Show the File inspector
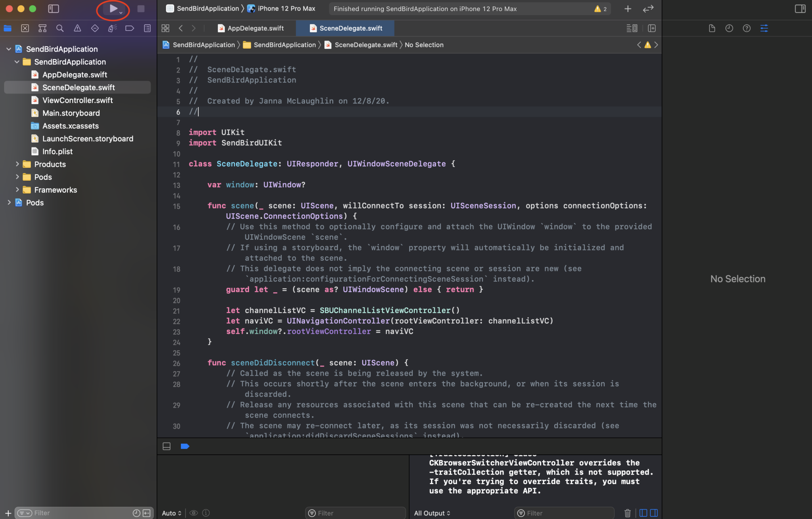 712,28
